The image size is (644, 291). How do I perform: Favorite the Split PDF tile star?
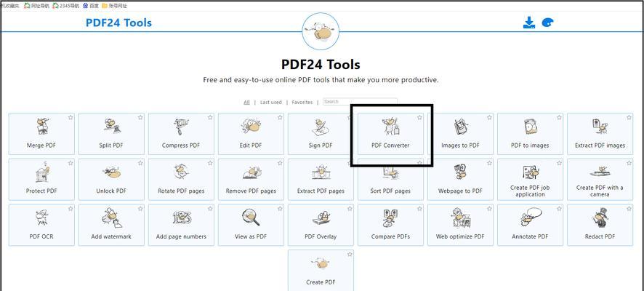point(140,118)
